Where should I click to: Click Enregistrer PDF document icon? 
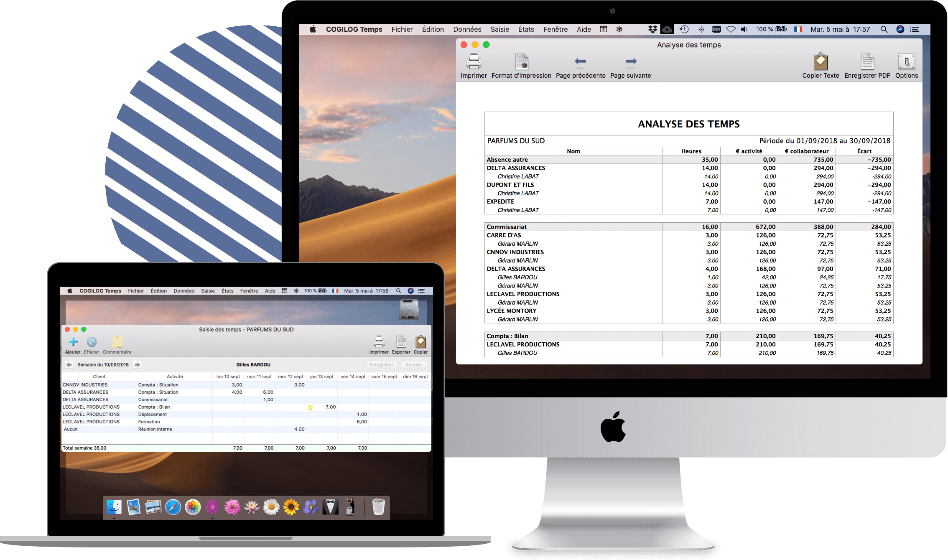(867, 61)
